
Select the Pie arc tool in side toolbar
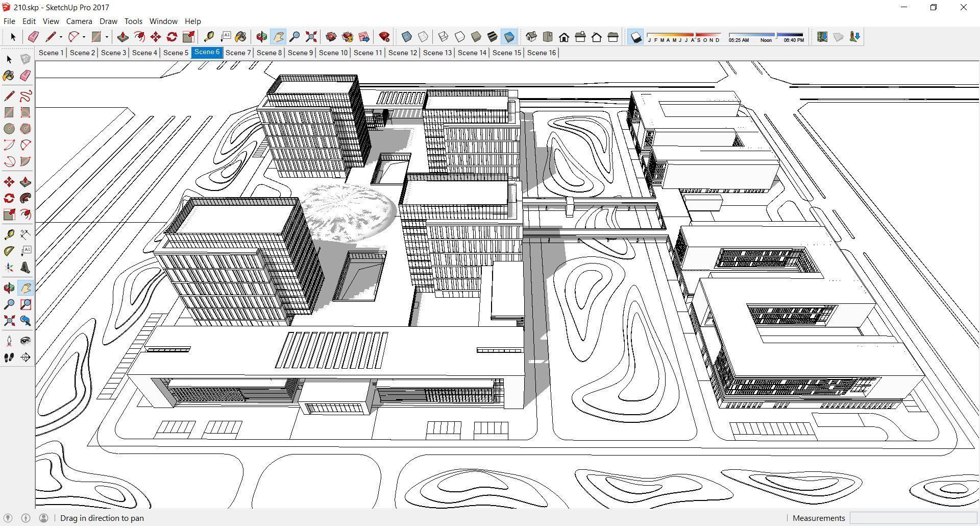[x=26, y=161]
